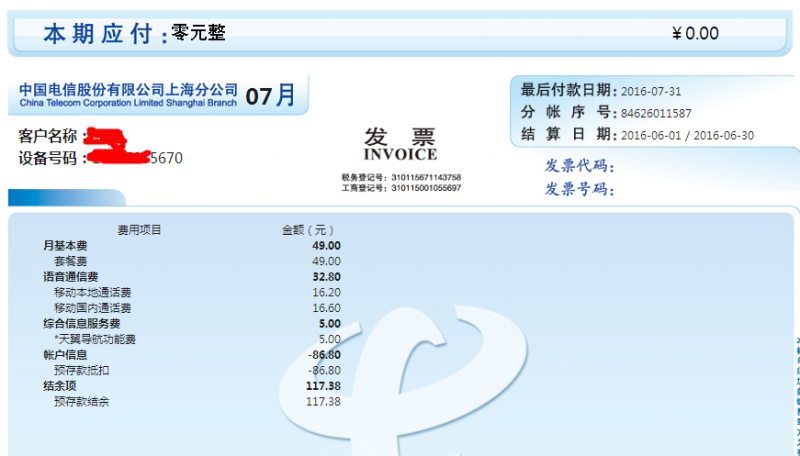Click the 移动国内通话费 row label

[92, 308]
